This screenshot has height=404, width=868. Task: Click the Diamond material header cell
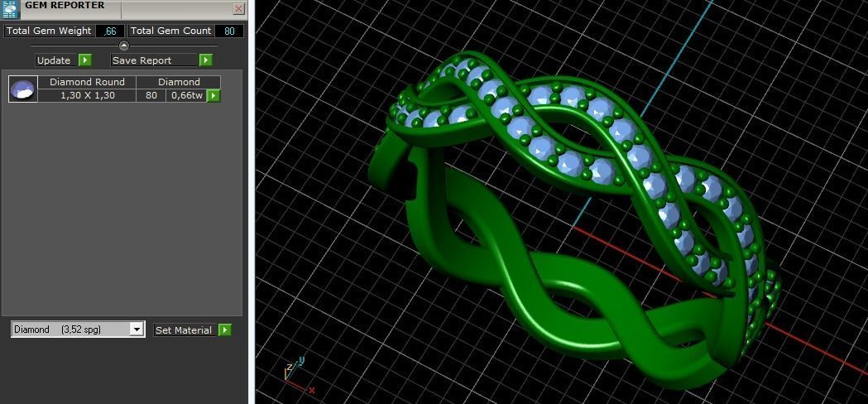coord(179,82)
